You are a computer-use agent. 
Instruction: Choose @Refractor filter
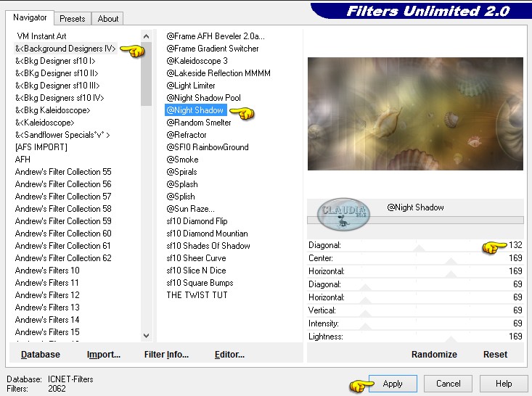(187, 135)
